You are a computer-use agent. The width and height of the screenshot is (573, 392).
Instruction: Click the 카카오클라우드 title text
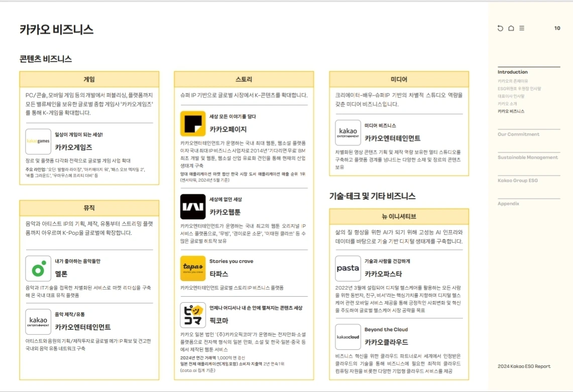(x=386, y=342)
